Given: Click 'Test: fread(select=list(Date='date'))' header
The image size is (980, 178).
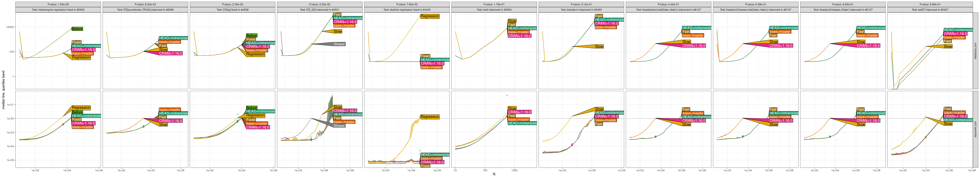Looking at the screenshot, I should coord(668,10).
